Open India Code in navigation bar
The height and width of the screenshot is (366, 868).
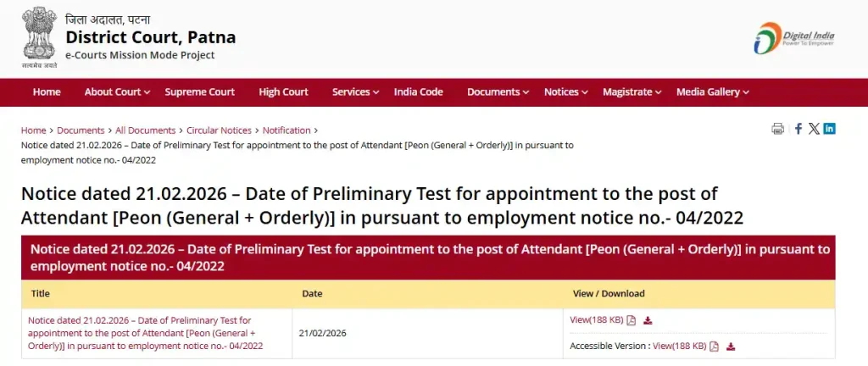[419, 91]
